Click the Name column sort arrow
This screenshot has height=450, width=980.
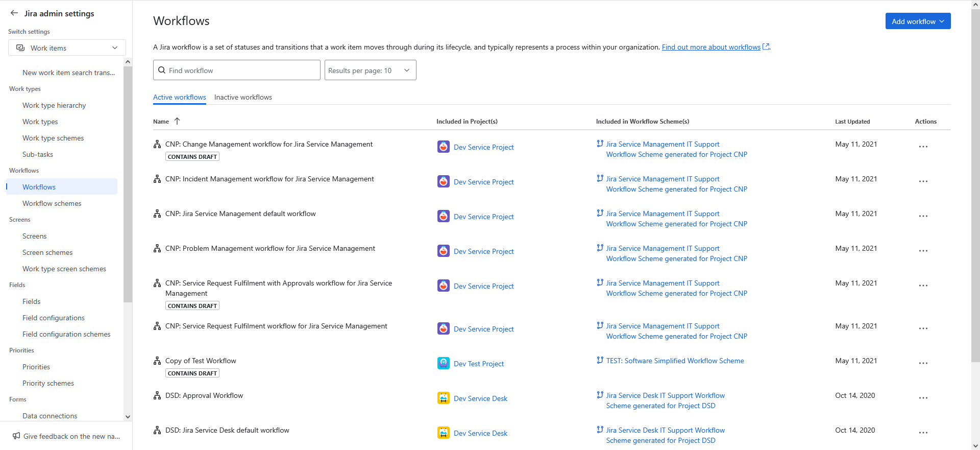[177, 121]
